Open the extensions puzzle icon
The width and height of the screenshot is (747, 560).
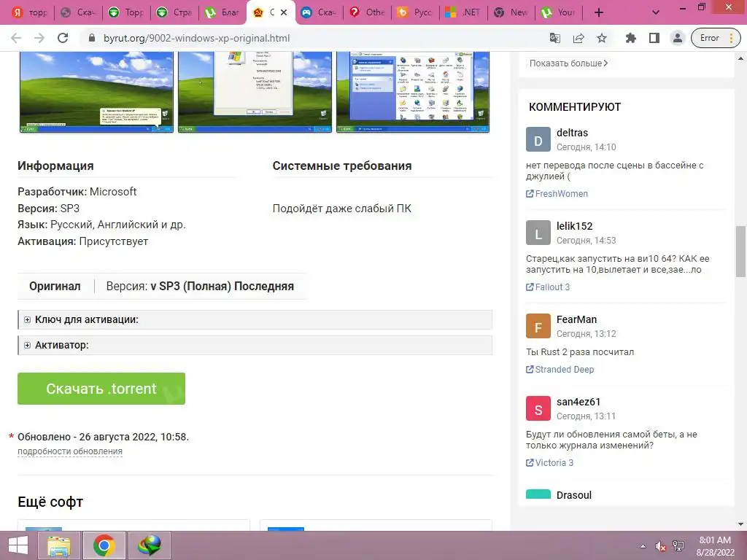click(x=631, y=38)
